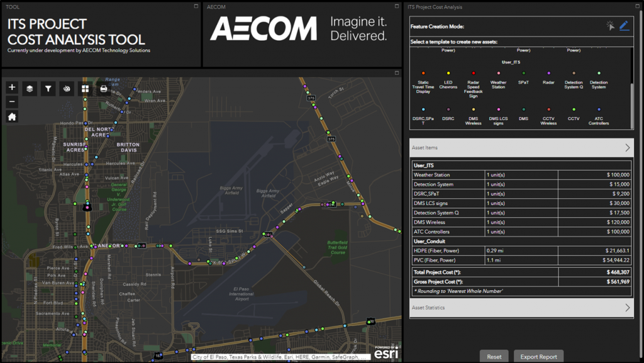Screen dimensions: 644x363
Task: Select the Static Travel Time Display template
Action: [x=423, y=84]
